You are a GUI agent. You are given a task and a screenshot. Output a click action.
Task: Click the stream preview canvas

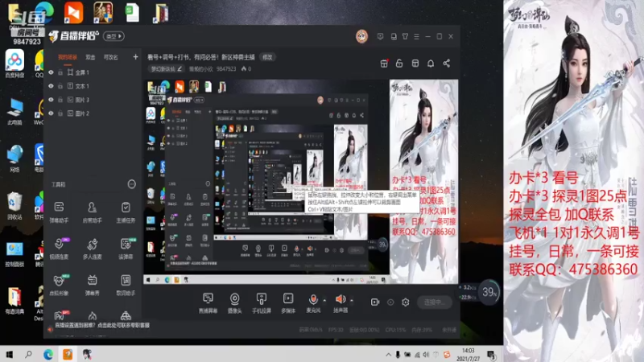tap(300, 182)
